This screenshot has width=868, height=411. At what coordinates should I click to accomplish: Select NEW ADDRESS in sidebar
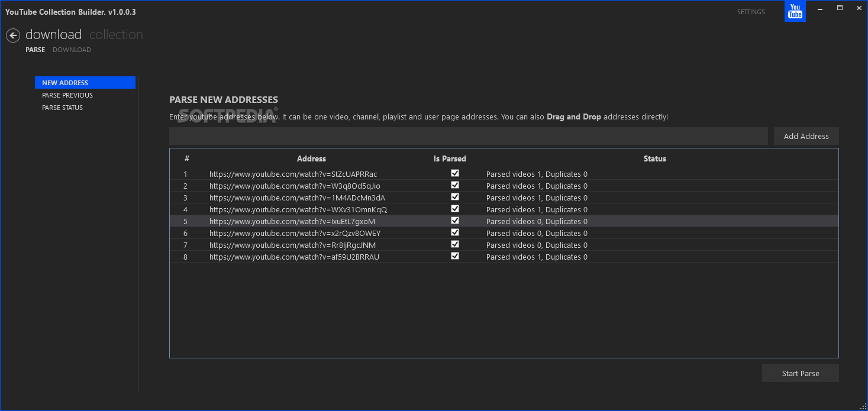click(85, 83)
